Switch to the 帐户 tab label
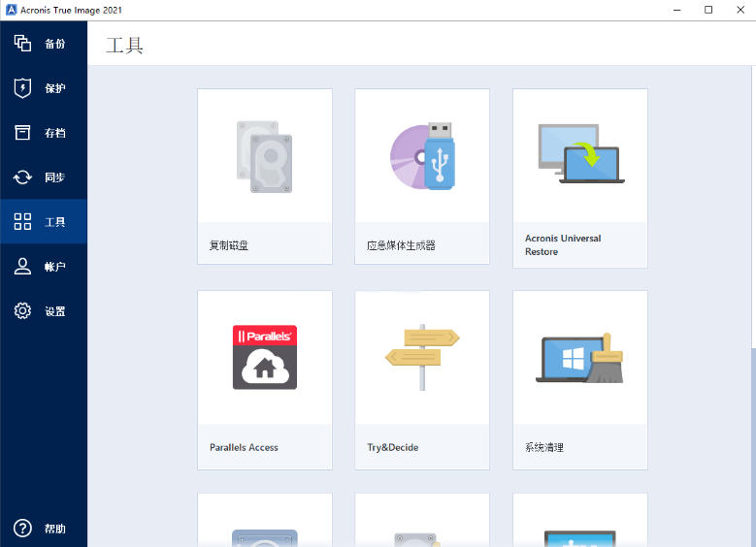 (x=55, y=267)
